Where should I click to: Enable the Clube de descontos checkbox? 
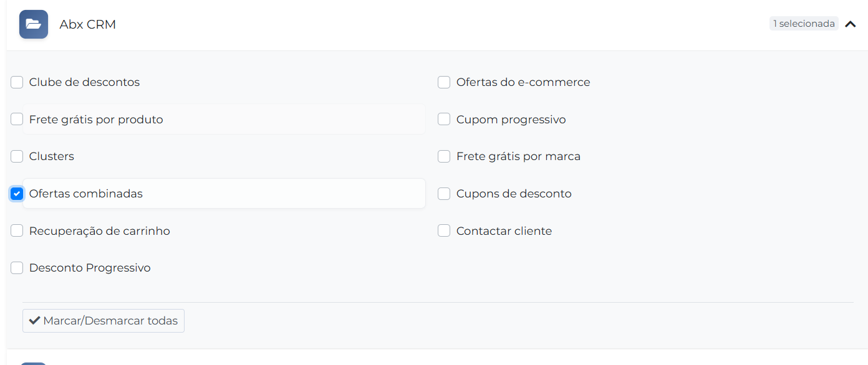point(17,82)
